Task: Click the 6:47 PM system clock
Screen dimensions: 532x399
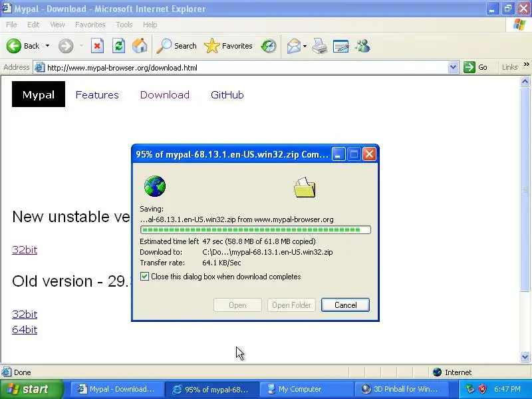Action: point(507,389)
